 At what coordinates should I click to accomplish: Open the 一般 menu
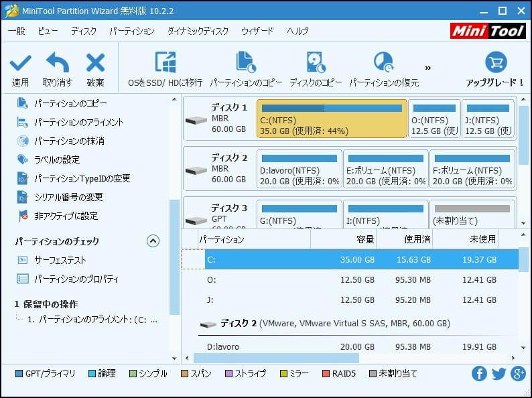[16, 31]
